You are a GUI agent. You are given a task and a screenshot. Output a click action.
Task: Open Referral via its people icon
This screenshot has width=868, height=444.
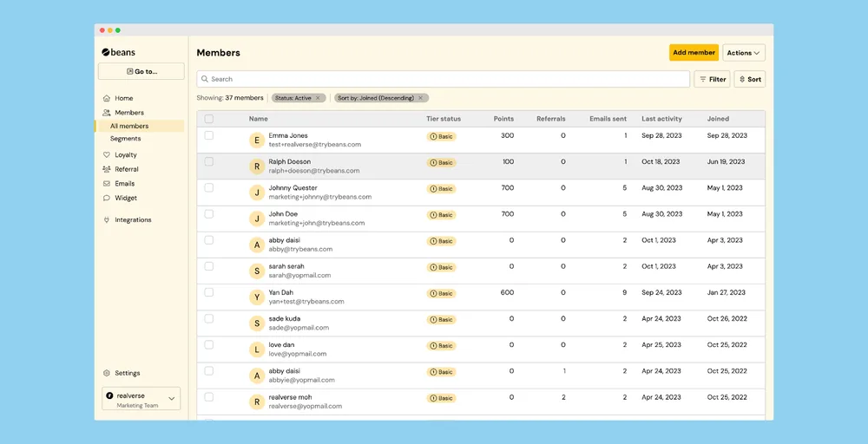click(x=106, y=169)
